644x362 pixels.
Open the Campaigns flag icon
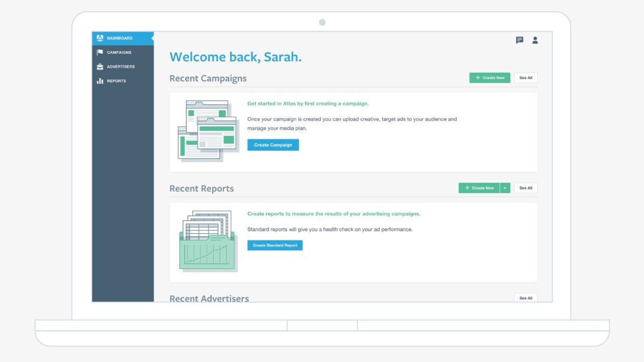click(x=100, y=52)
